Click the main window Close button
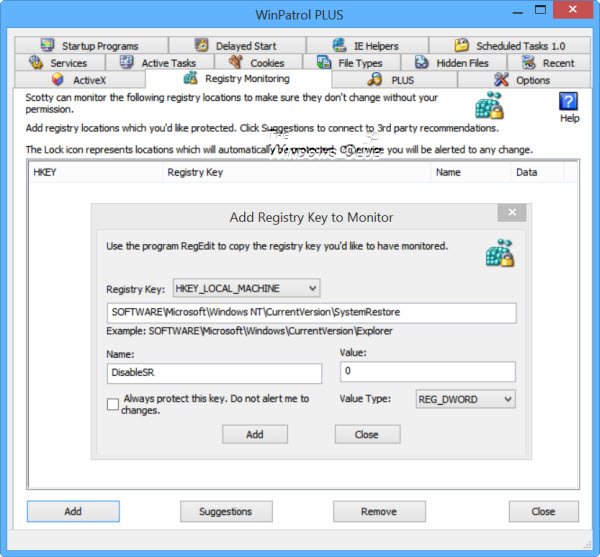 tap(543, 511)
